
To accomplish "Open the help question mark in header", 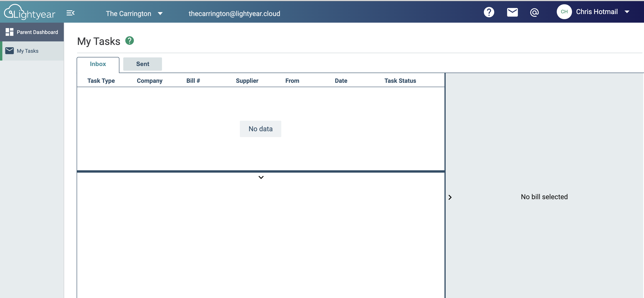I will tap(489, 12).
